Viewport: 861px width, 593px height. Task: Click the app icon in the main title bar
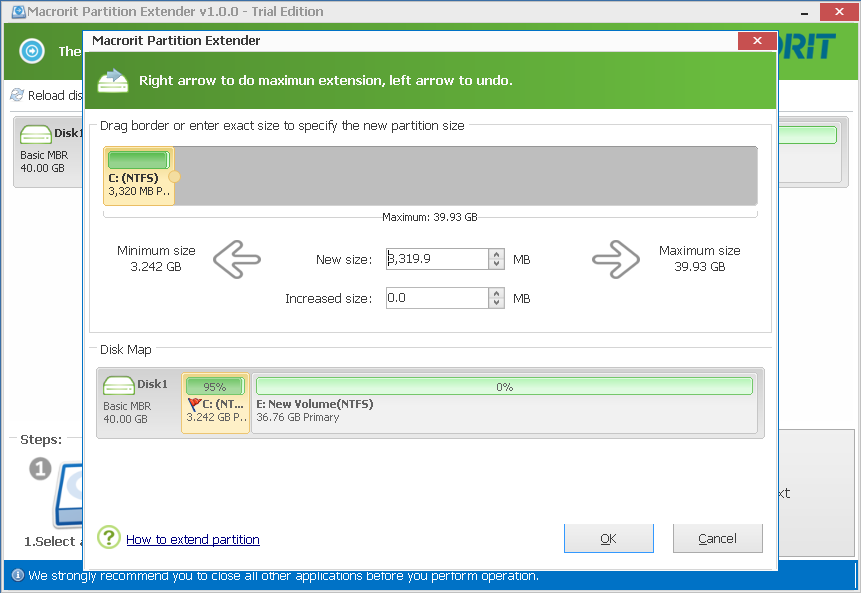19,12
